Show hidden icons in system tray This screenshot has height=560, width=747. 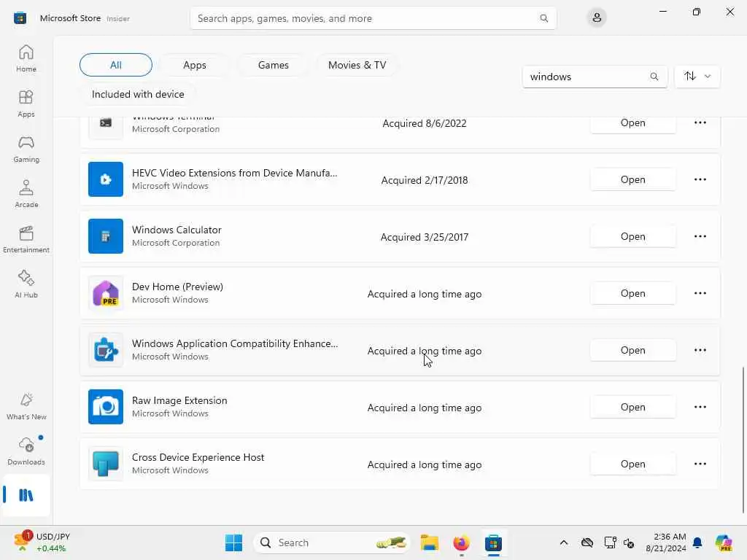click(x=564, y=542)
